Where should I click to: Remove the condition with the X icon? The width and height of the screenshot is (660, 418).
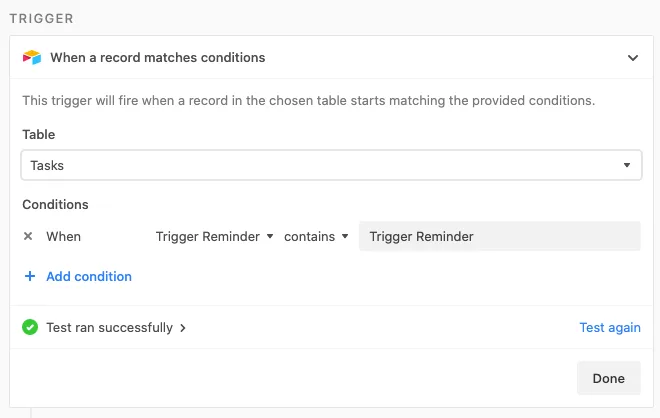tap(28, 236)
